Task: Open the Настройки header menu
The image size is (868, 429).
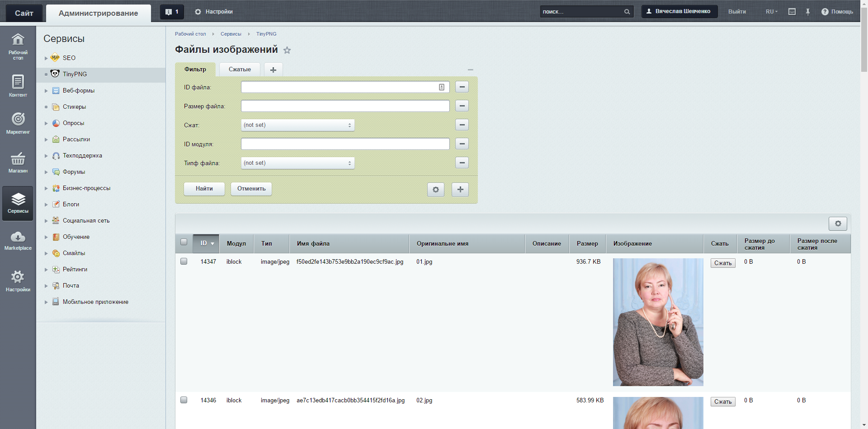Action: tap(214, 12)
